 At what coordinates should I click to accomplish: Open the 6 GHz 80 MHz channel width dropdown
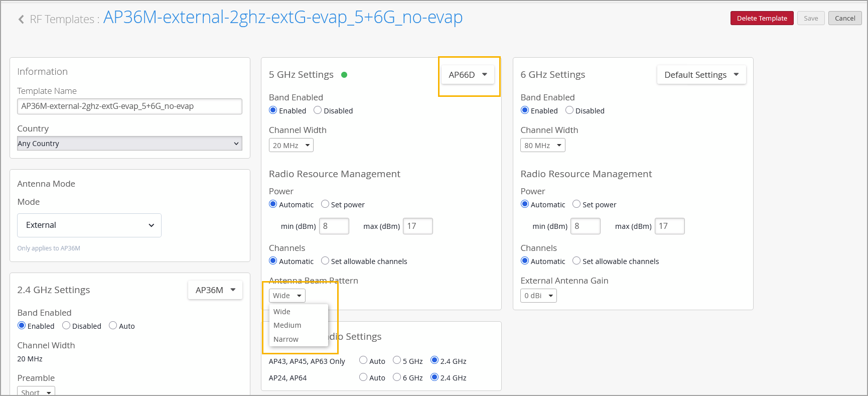(542, 146)
